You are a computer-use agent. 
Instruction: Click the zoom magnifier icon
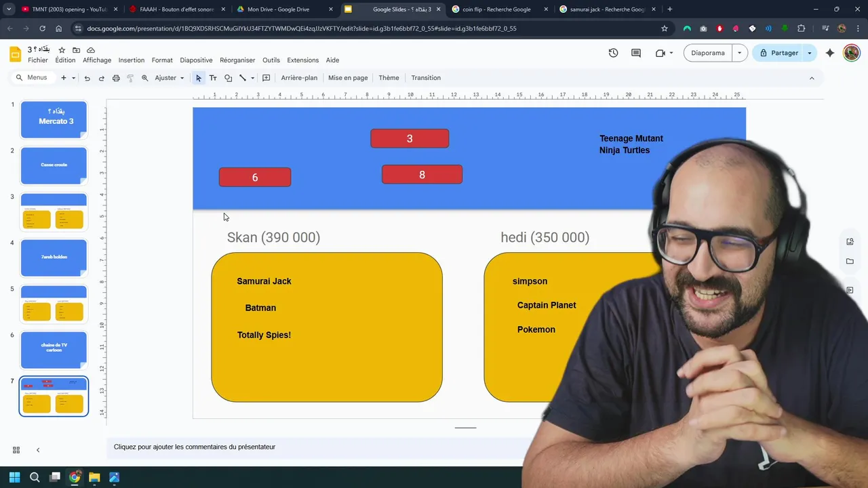click(144, 78)
